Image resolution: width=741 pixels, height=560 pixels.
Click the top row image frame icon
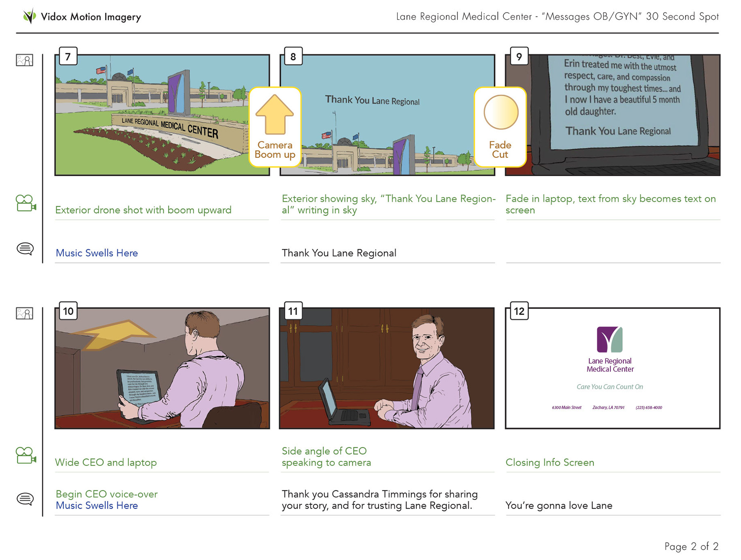coord(25,60)
